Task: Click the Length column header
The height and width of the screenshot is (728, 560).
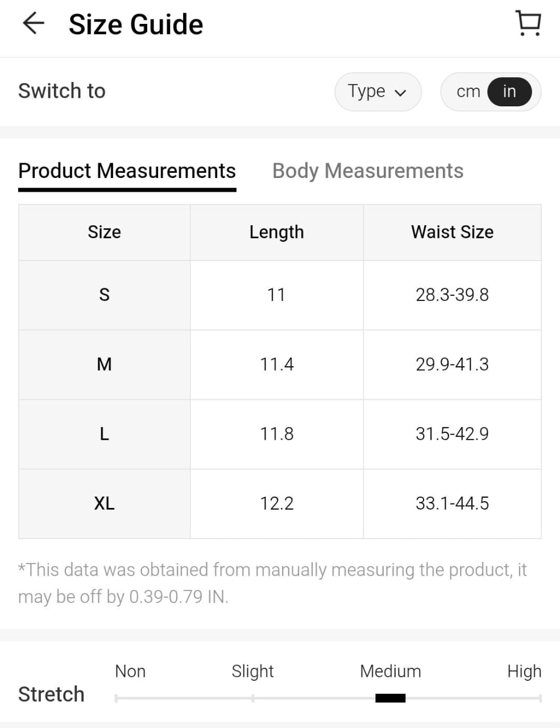Action: (276, 232)
